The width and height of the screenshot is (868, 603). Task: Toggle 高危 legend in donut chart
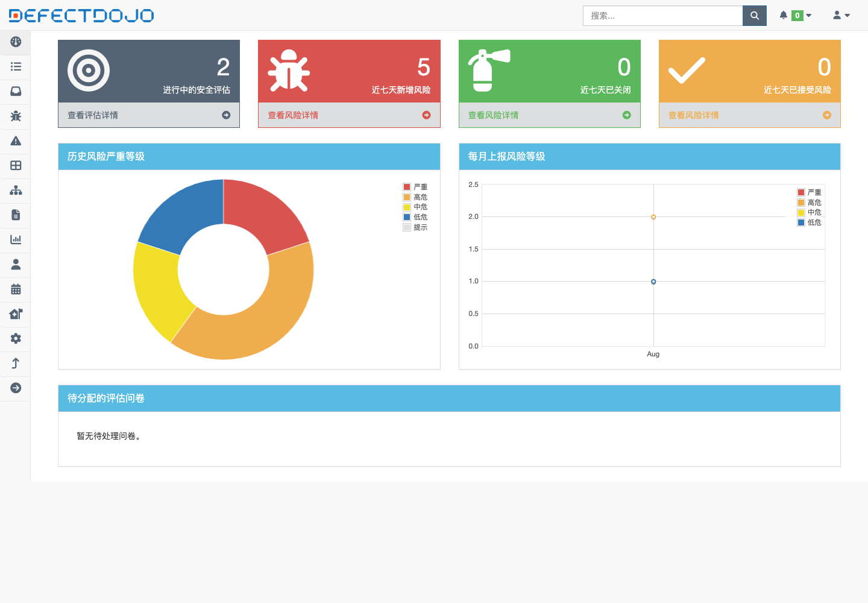(415, 197)
